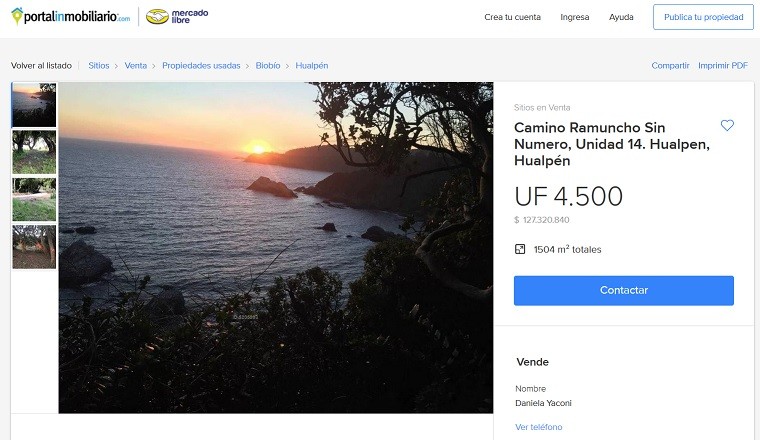Select the third thumbnail showing the clearing

click(x=34, y=199)
